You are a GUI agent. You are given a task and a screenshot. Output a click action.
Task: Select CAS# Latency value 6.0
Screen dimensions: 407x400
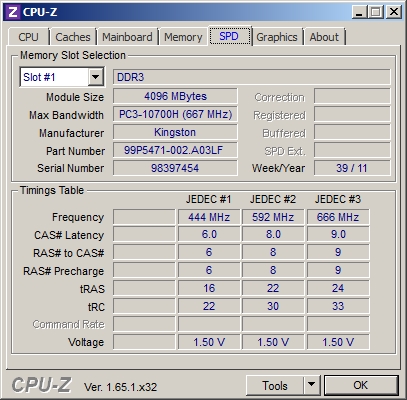point(209,234)
